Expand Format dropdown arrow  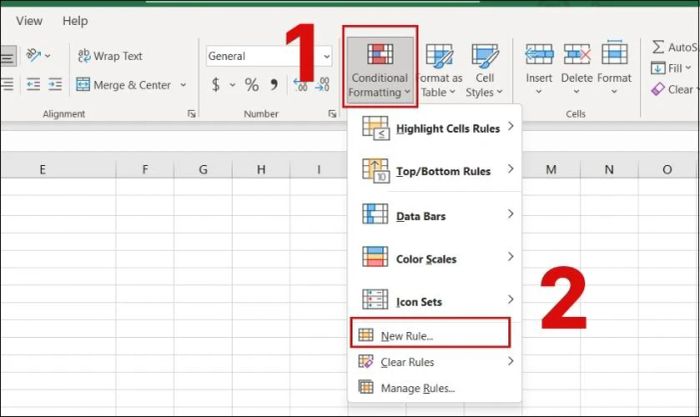(614, 92)
